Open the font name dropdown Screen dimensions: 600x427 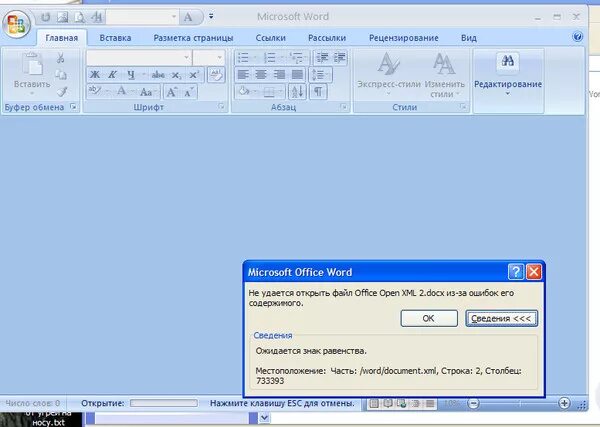pos(186,58)
